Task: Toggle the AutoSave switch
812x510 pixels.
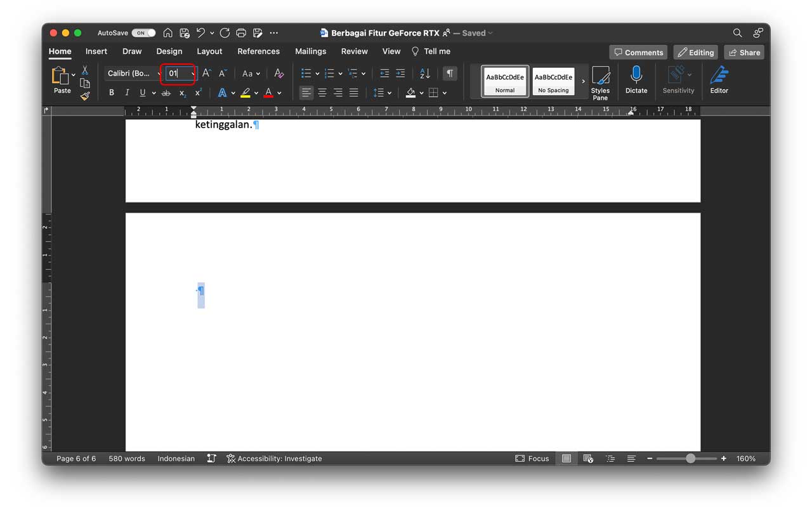Action: coord(143,33)
